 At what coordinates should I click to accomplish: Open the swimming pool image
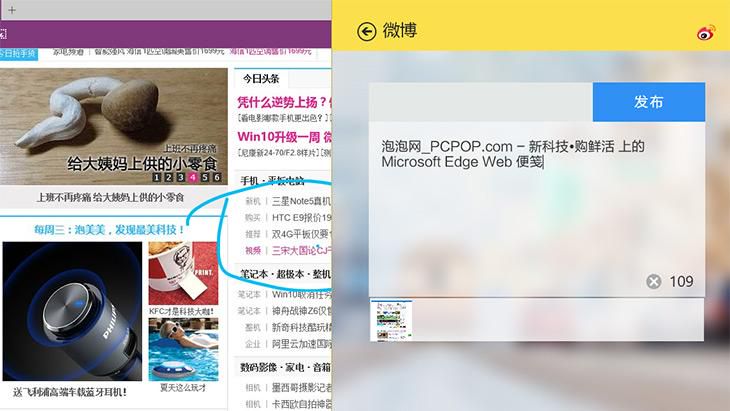pyautogui.click(x=183, y=350)
